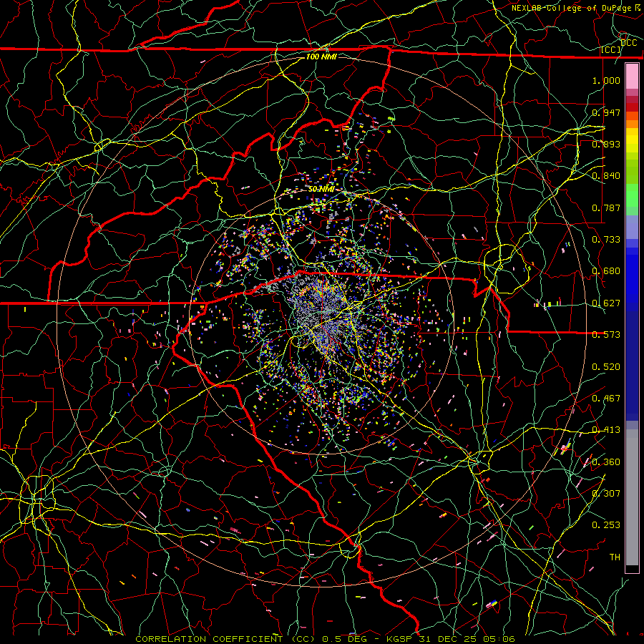Click the 0.413 scale value
This screenshot has height=644, width=644.
coord(606,430)
